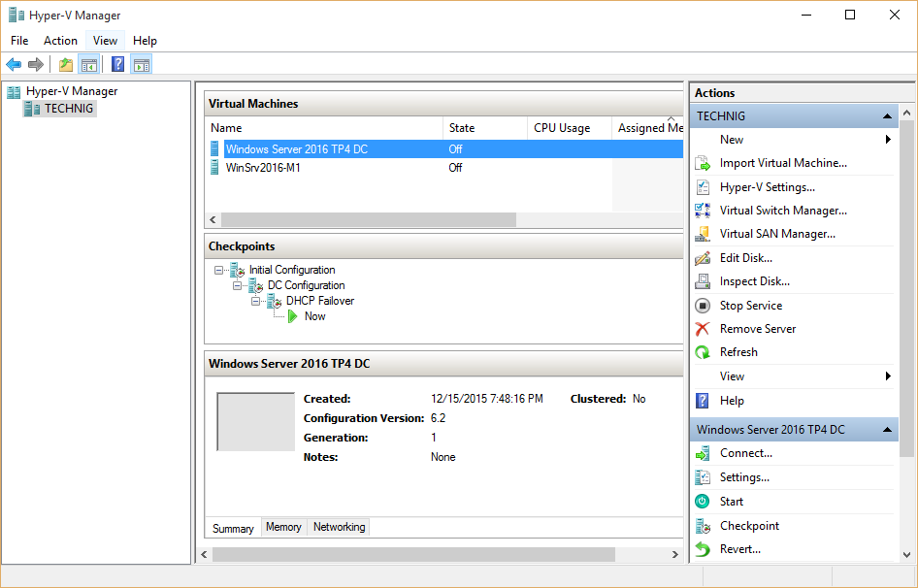
Task: Click Import Virtual Machine... action
Action: click(783, 163)
